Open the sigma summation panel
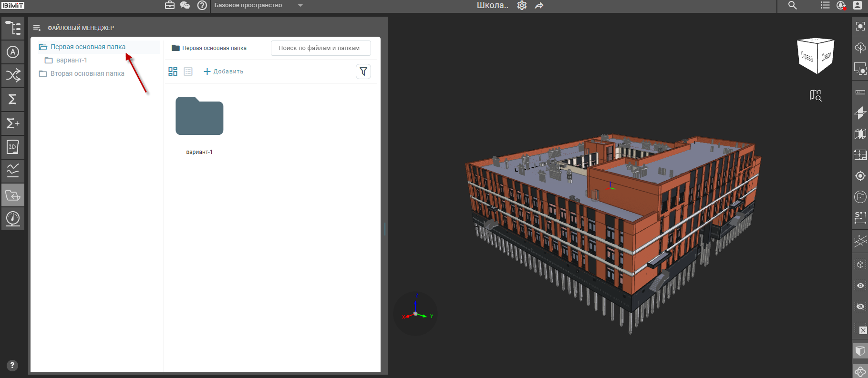 point(13,99)
